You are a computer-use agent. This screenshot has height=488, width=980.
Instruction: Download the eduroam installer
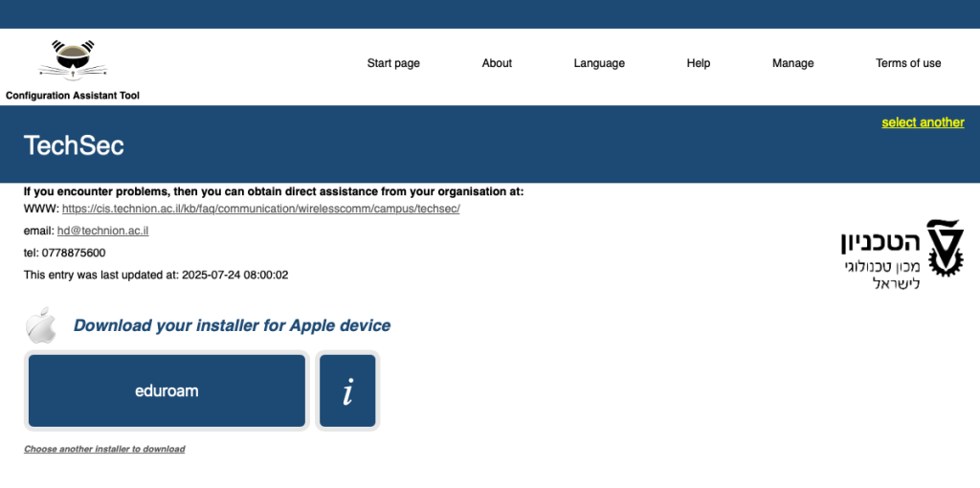[x=167, y=390]
